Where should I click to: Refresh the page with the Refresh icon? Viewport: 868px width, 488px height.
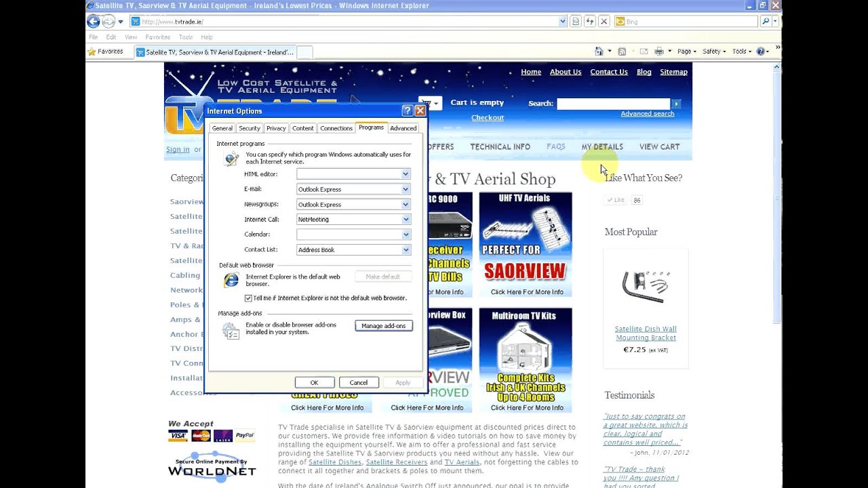pyautogui.click(x=590, y=22)
